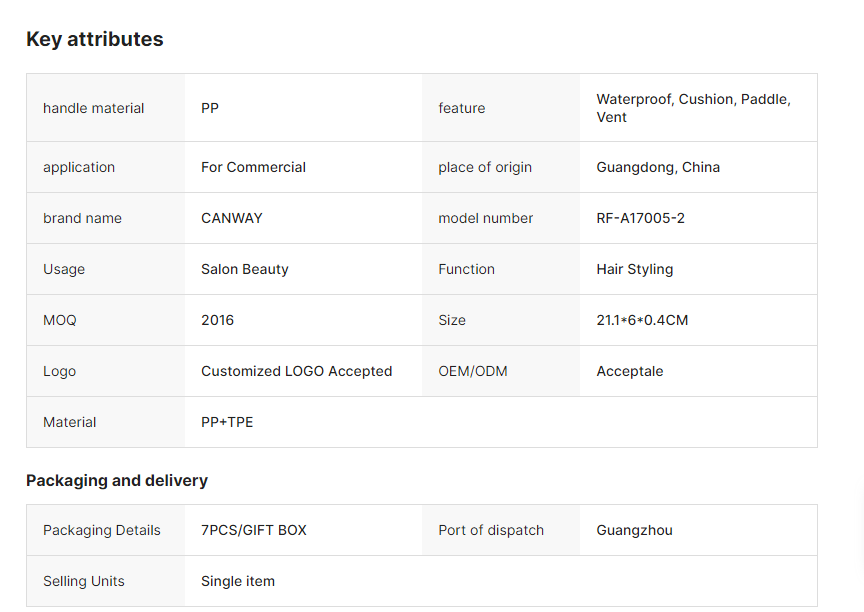Select the For Commercial application value

click(253, 167)
